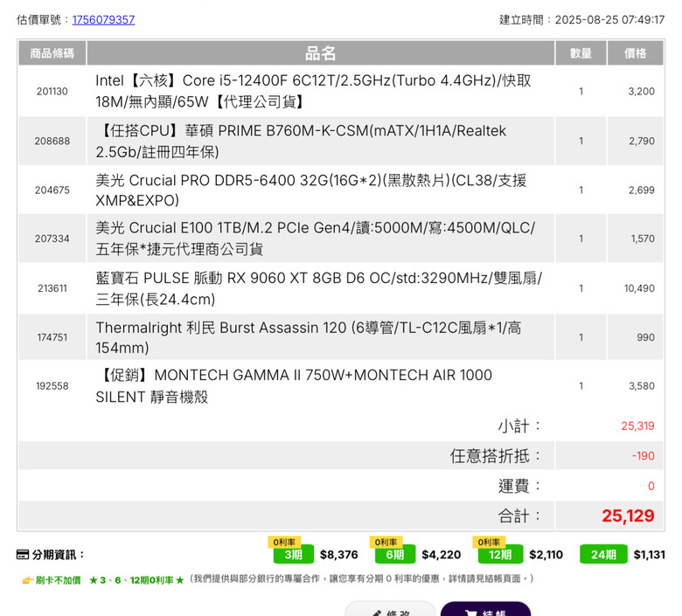Screen dimensions: 682x616
Task: Click product code 204675
Action: 52,190
